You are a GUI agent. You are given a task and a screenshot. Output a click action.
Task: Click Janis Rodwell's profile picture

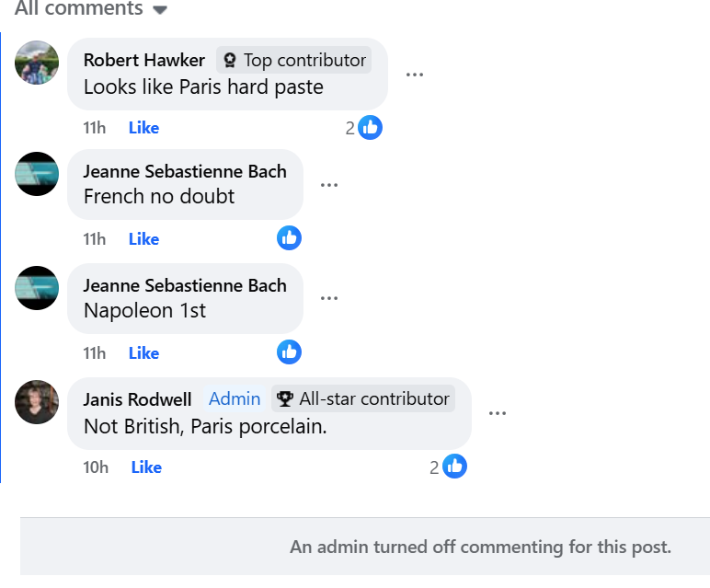click(x=37, y=402)
